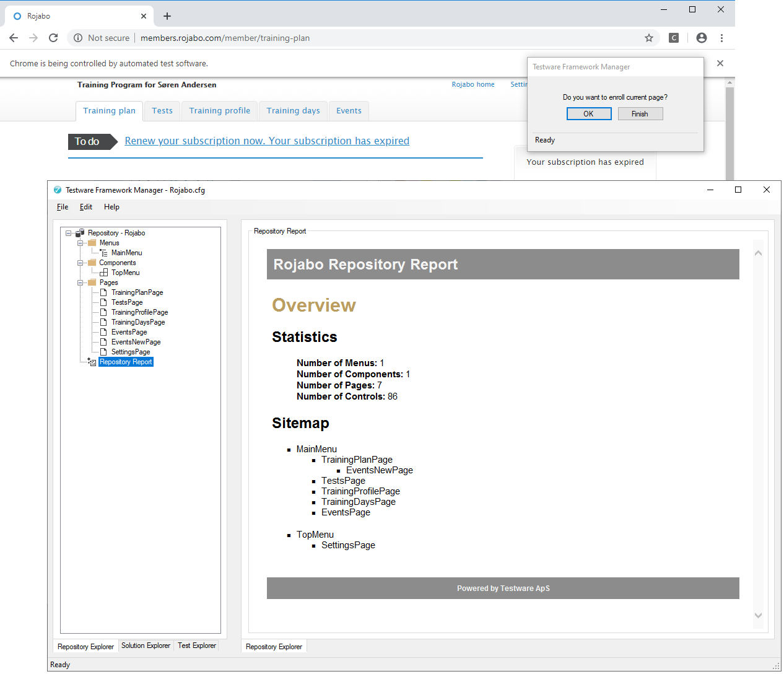Click the report panel scroll-down arrow

point(758,615)
